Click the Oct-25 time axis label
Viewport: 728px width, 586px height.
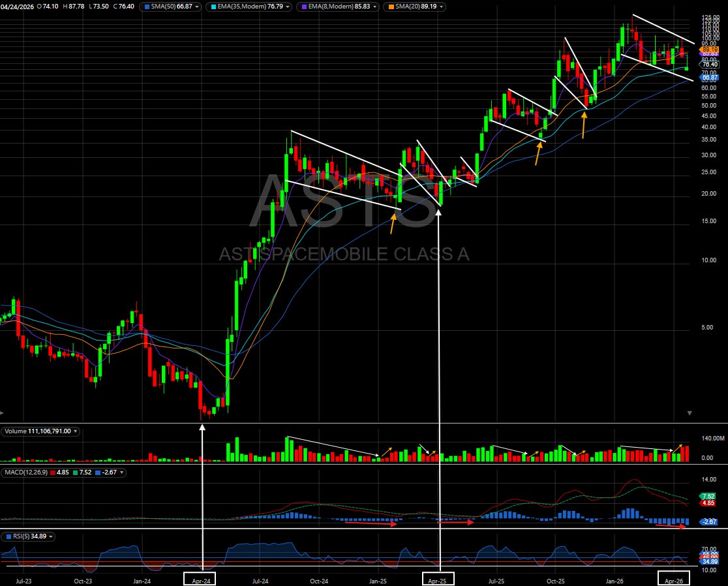click(x=555, y=581)
